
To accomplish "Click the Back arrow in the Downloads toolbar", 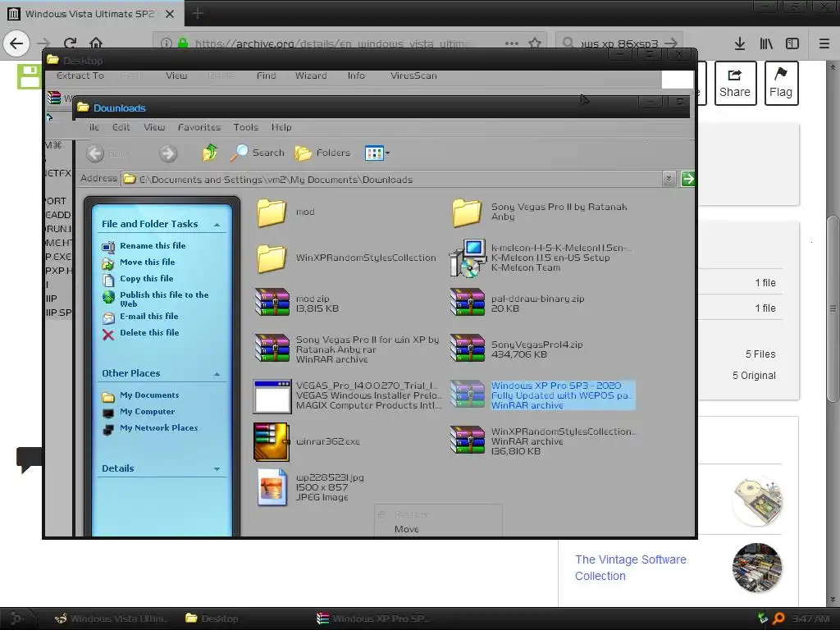I will 95,153.
